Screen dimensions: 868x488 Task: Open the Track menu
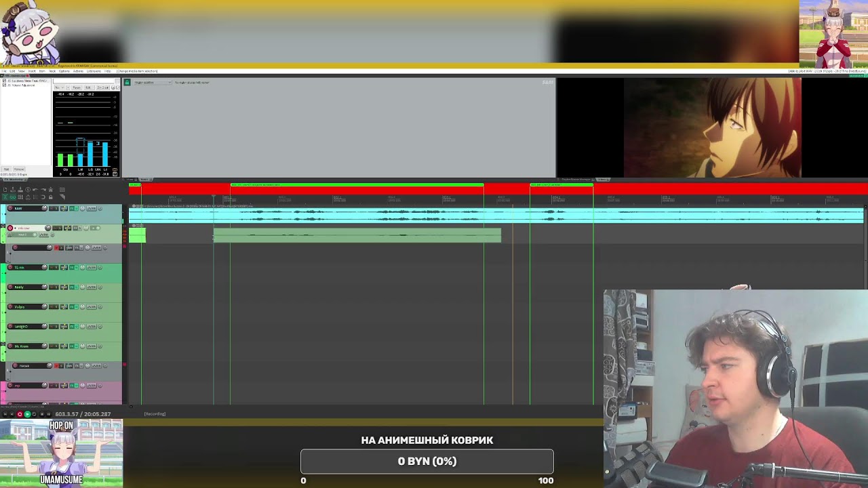pyautogui.click(x=52, y=70)
